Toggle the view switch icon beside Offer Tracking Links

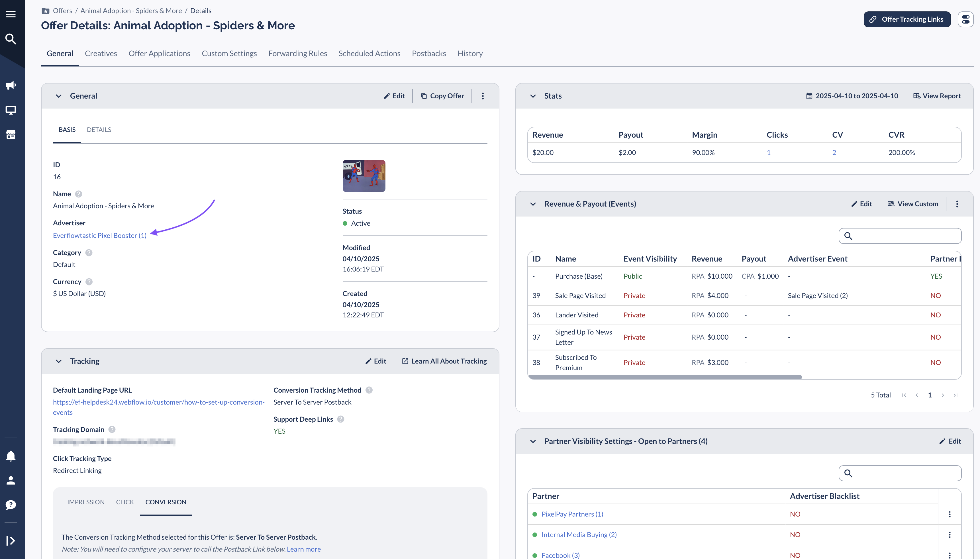click(x=965, y=19)
